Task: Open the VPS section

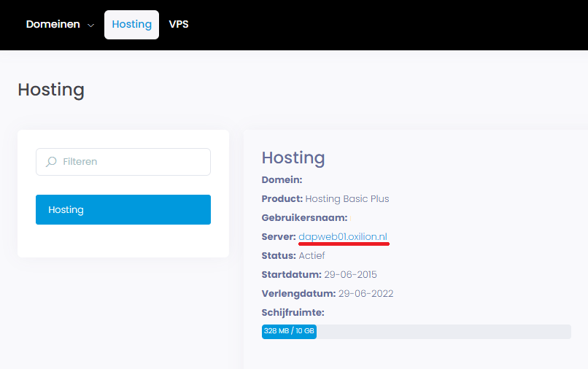Action: tap(179, 24)
